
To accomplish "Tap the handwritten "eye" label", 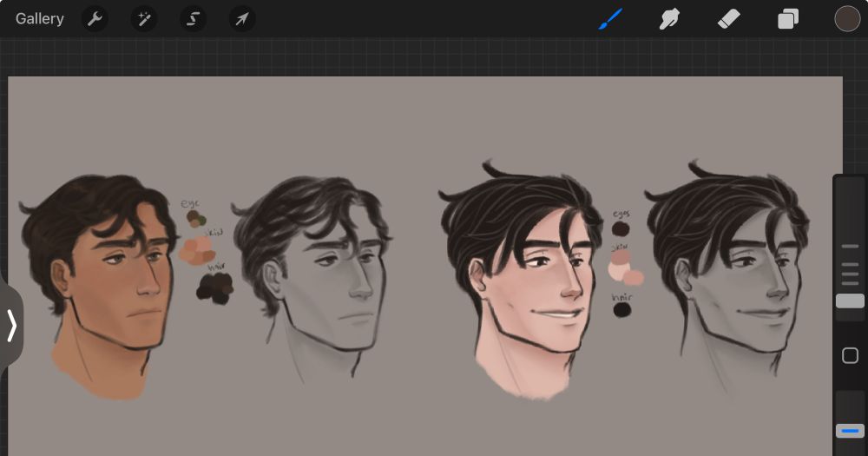I will [190, 204].
